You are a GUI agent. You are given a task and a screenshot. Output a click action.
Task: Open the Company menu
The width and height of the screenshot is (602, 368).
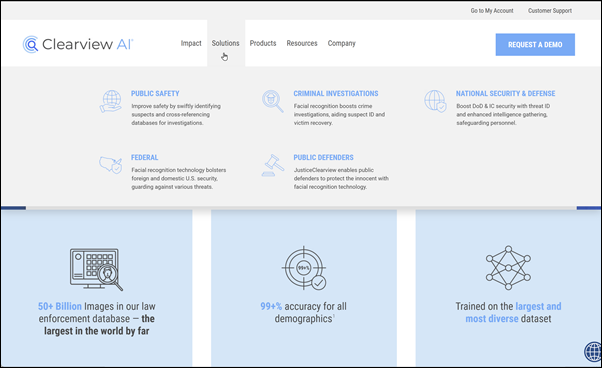pos(341,43)
